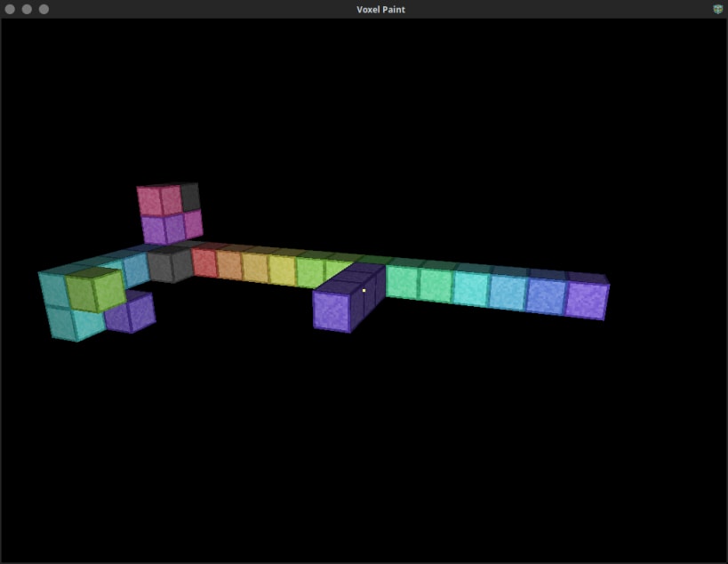
Task: Click the dark gray voxel left of red
Action: (x=171, y=265)
